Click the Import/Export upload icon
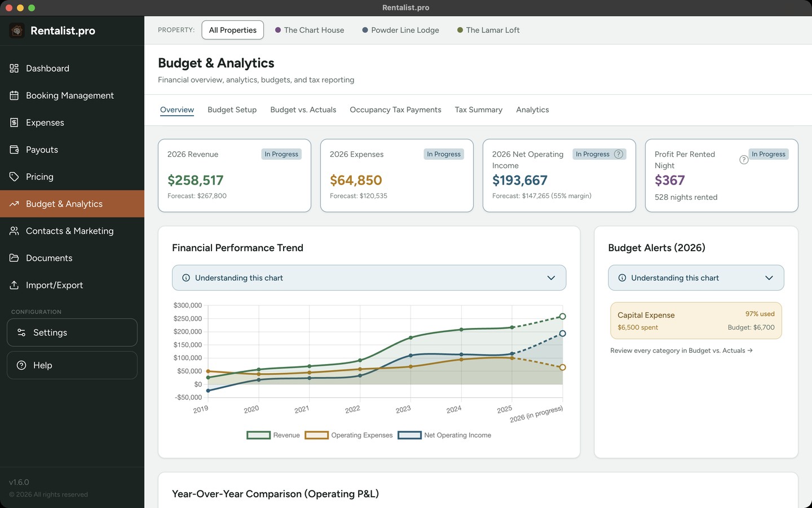This screenshot has width=812, height=508. 14,285
